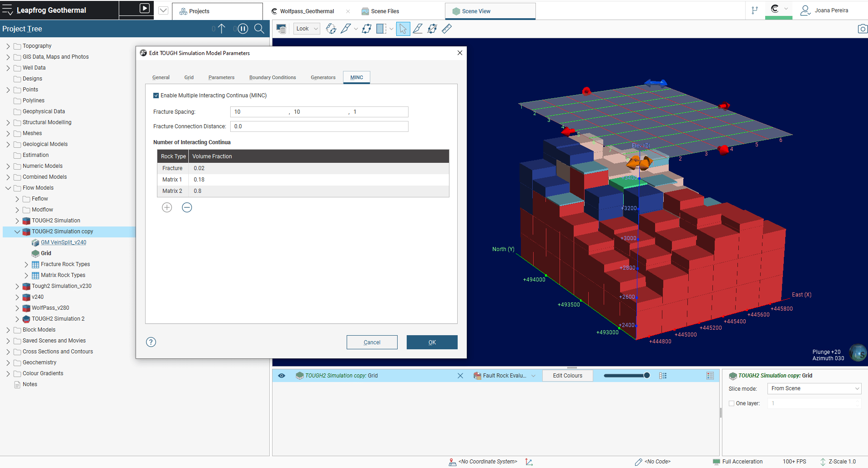868x468 pixels.
Task: Expand Matrix Rock Types node
Action: (26, 275)
